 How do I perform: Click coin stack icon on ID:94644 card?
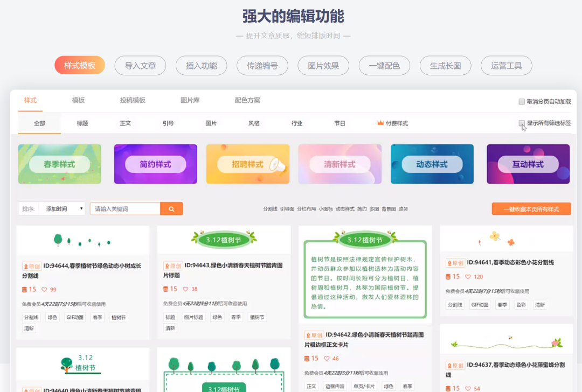coord(24,290)
